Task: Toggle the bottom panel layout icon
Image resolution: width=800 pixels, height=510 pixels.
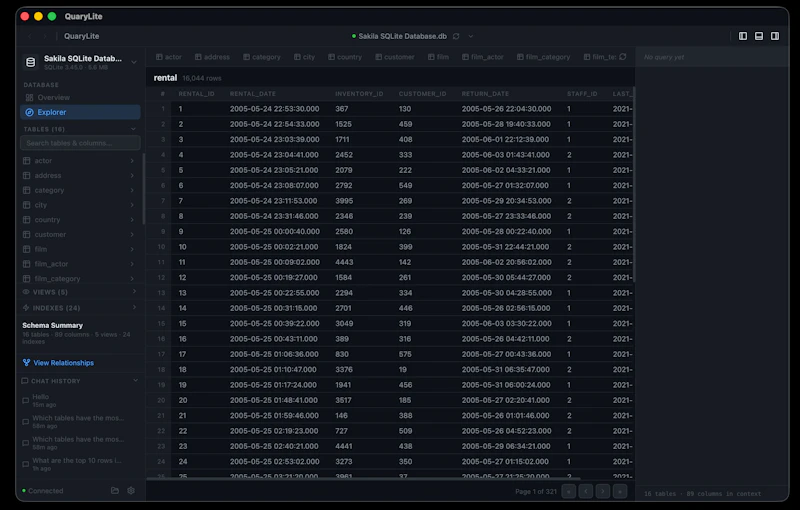Action: (759, 36)
